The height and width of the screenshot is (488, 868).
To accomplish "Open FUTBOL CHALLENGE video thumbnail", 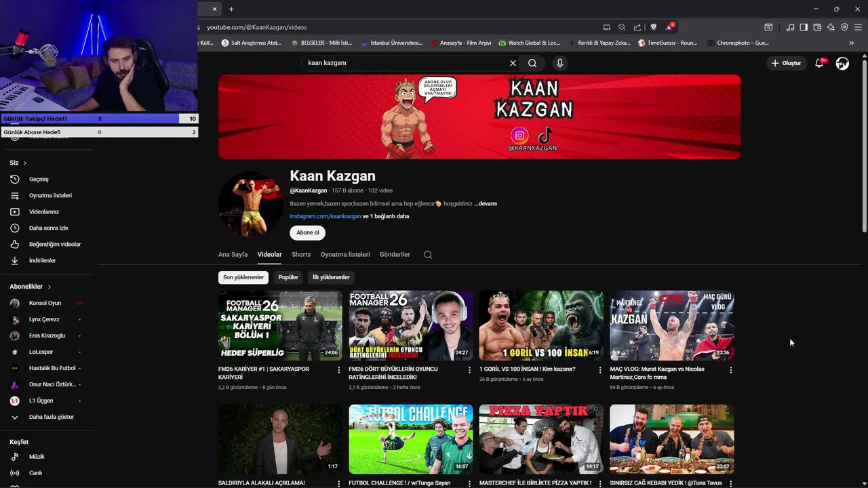I will pyautogui.click(x=410, y=439).
